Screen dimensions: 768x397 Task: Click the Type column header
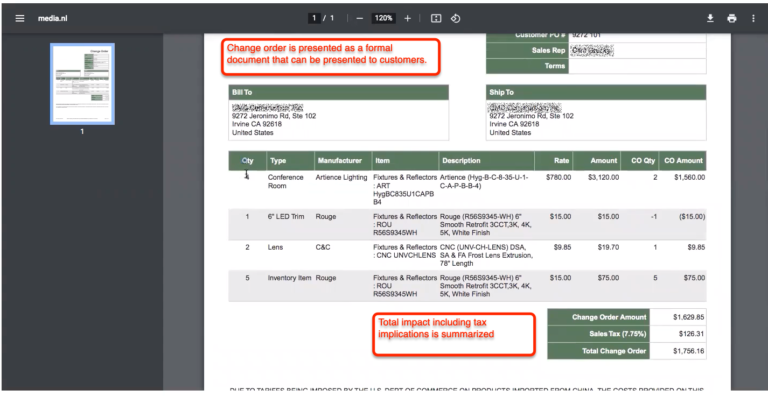[x=290, y=161]
